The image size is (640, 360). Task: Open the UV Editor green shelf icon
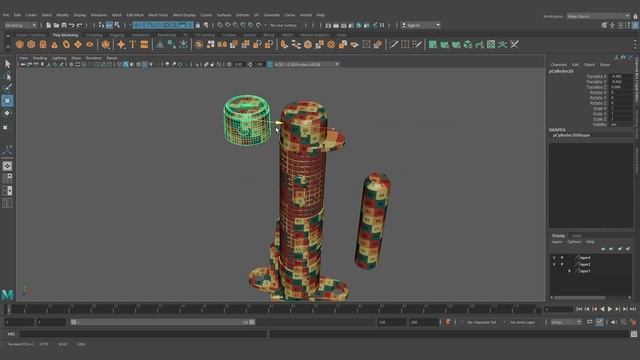pos(491,44)
